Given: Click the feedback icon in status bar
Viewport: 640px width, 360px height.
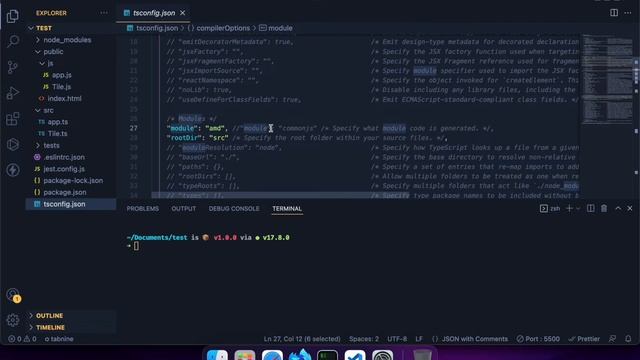Looking at the screenshot, I should point(613,339).
